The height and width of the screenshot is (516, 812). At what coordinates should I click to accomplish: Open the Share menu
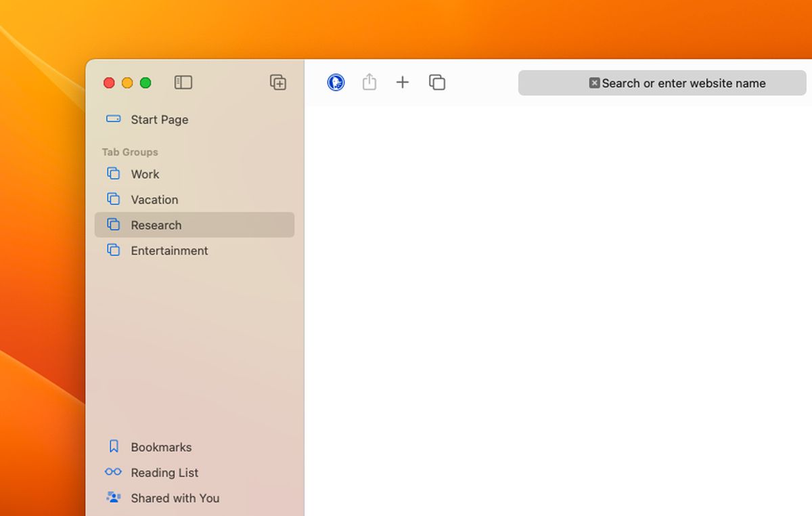click(369, 82)
